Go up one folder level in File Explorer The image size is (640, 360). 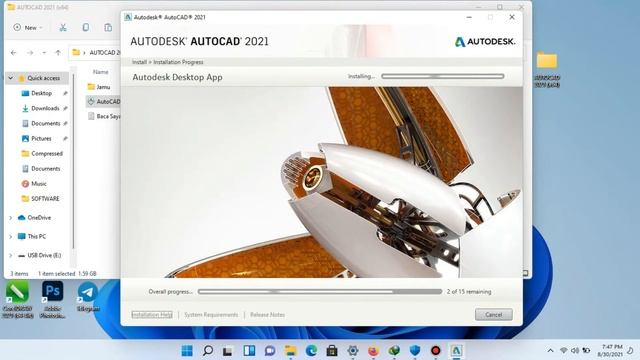click(58, 53)
